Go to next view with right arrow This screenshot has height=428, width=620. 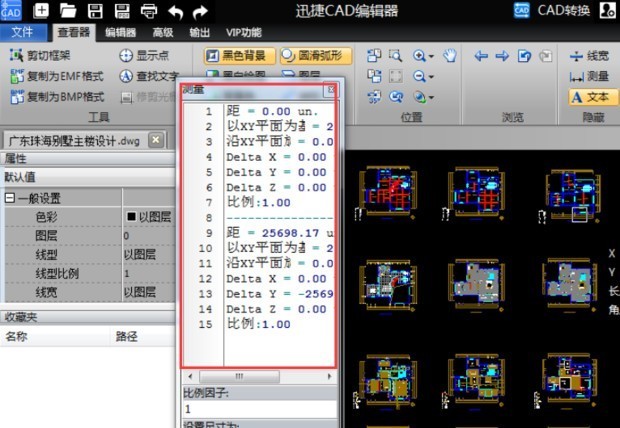coord(501,56)
